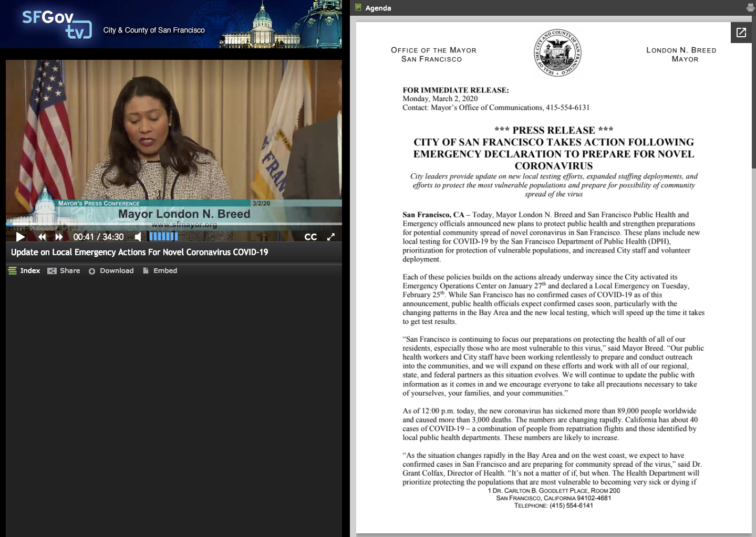The height and width of the screenshot is (537, 756).
Task: Click the '*** PRESS RELEASE ***' heading
Action: [554, 130]
